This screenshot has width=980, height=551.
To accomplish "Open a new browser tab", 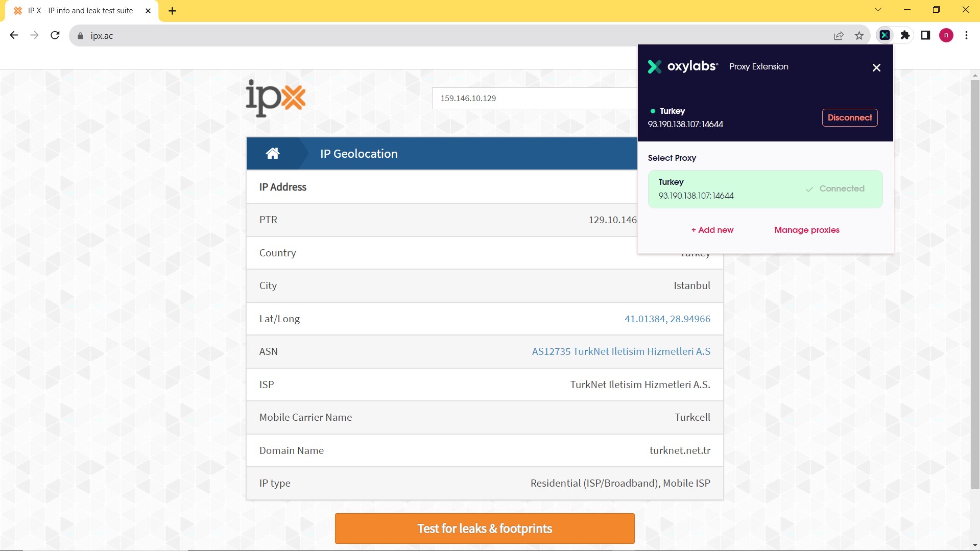I will (x=172, y=11).
